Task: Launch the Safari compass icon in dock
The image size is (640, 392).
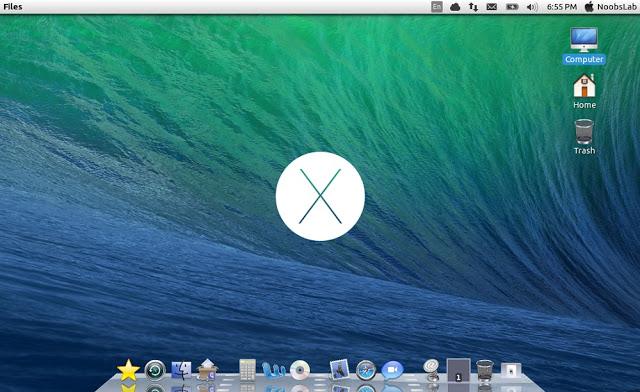Action: tap(366, 371)
